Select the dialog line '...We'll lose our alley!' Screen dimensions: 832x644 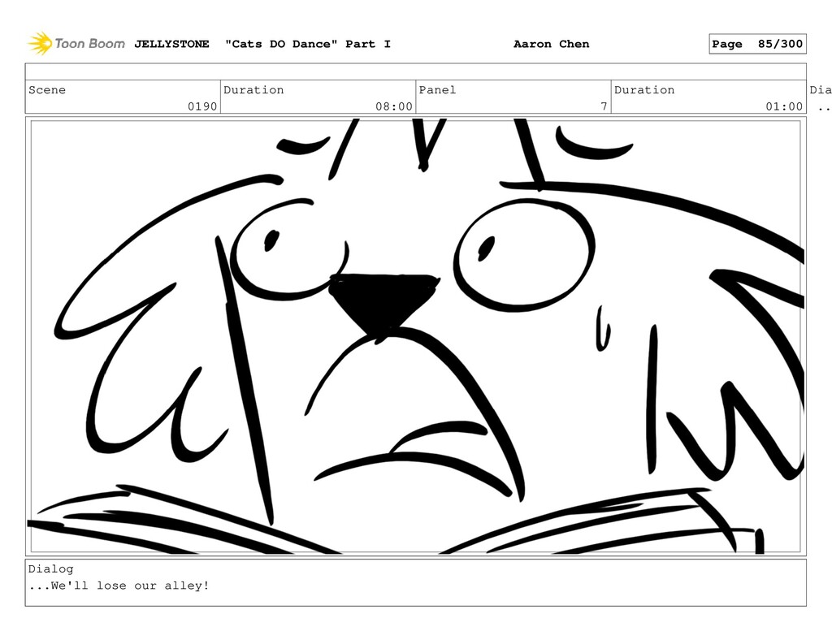(119, 586)
